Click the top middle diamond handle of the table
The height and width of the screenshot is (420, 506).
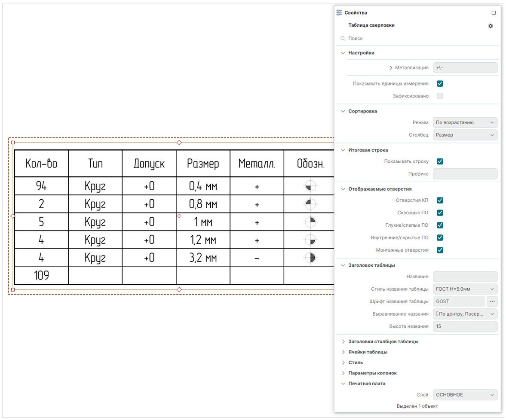pos(179,143)
